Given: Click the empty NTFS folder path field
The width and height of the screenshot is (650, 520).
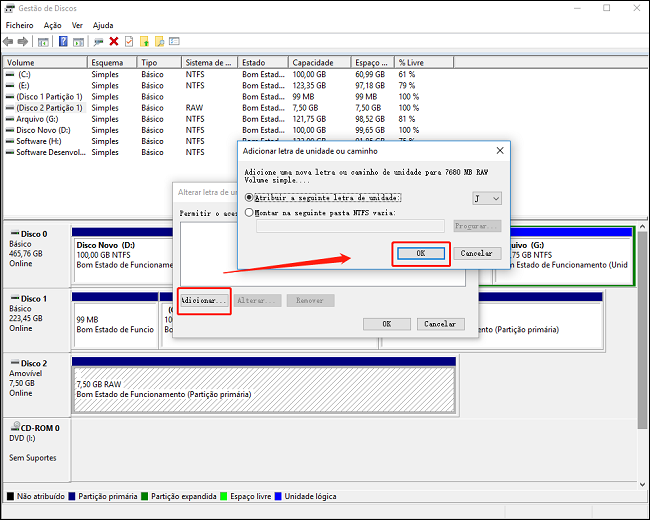Looking at the screenshot, I should pyautogui.click(x=350, y=226).
